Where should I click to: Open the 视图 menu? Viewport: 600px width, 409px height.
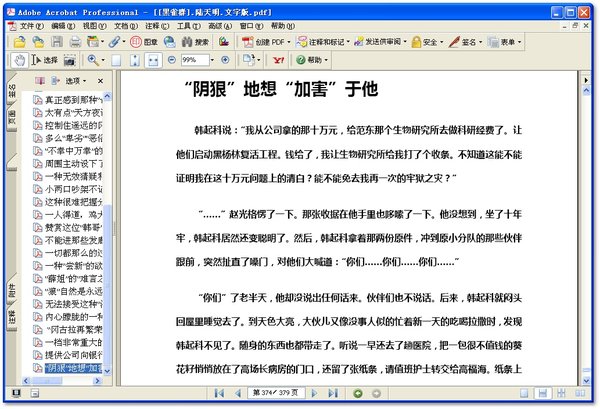click(94, 26)
